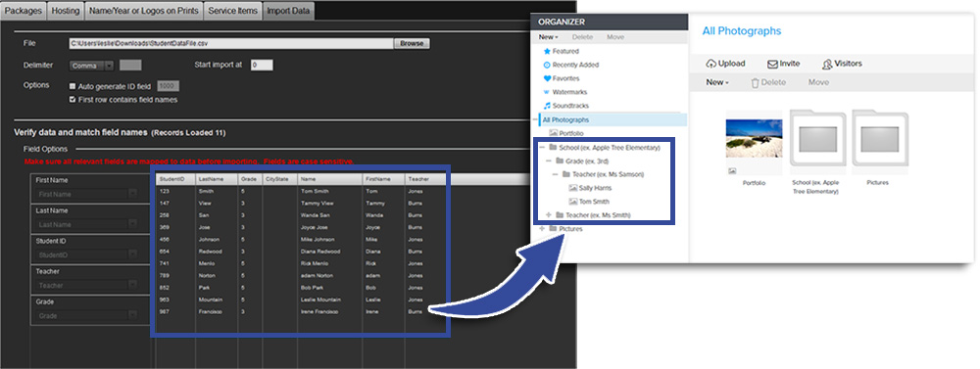Viewport: 980px width, 369px height.
Task: Click the Recently Added clock icon
Action: coord(547,65)
